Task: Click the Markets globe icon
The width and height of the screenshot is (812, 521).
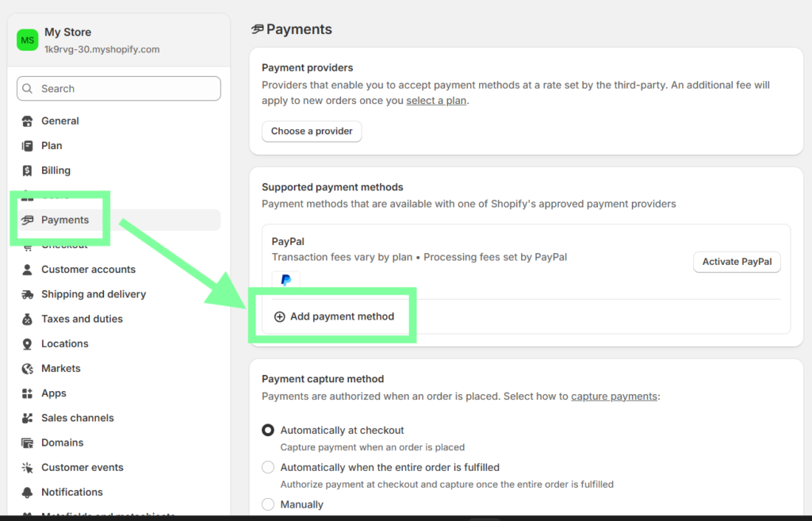Action: (28, 369)
